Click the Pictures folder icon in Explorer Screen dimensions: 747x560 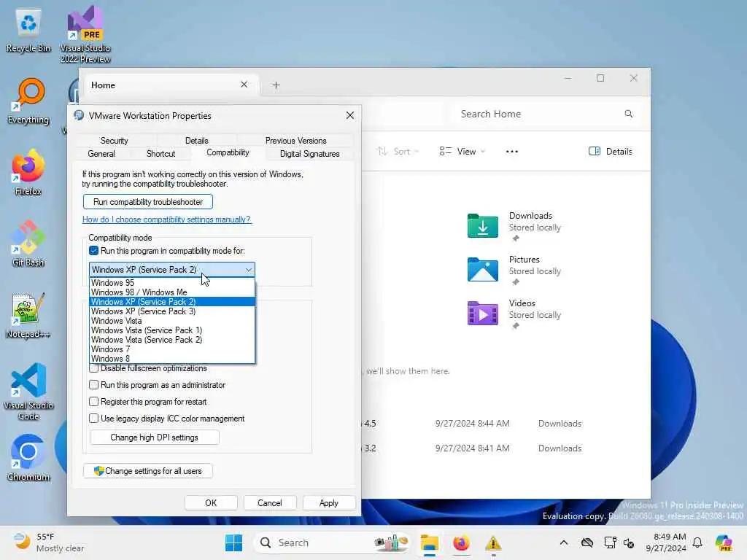pos(483,269)
